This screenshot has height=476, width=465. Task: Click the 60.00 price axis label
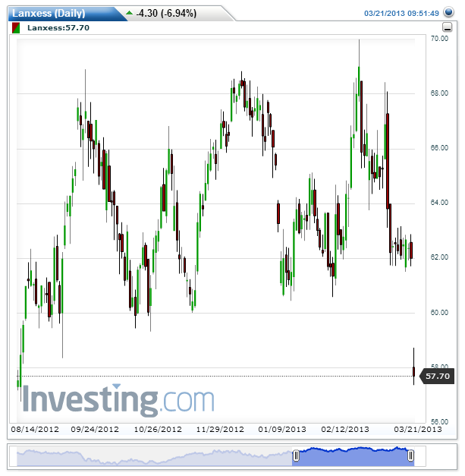coord(439,312)
